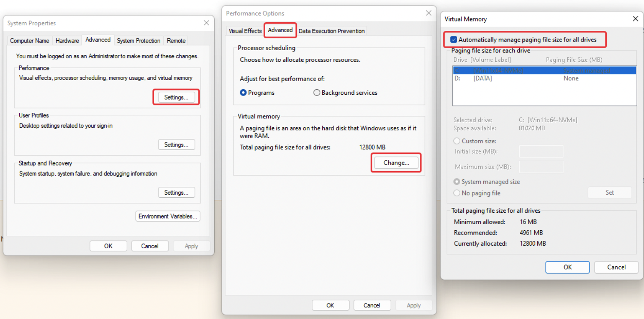Cancel the Performance Options dialog
Image resolution: width=644 pixels, height=319 pixels.
(371, 305)
